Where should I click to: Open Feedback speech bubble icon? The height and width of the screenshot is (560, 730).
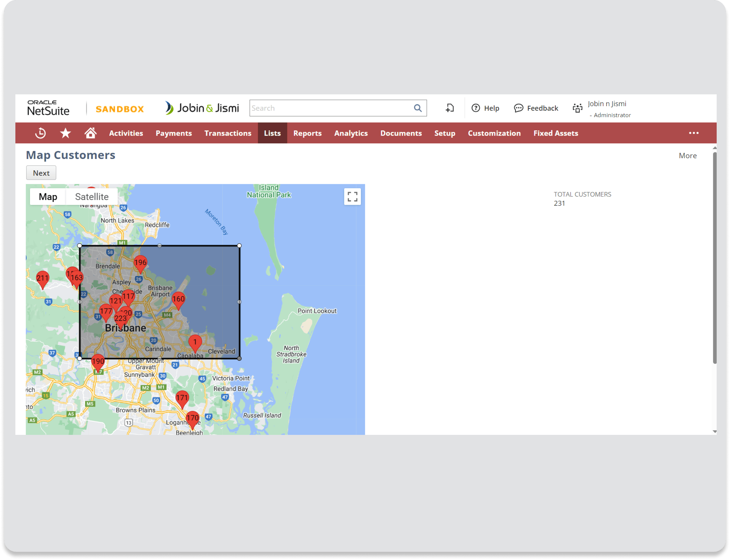(x=519, y=108)
